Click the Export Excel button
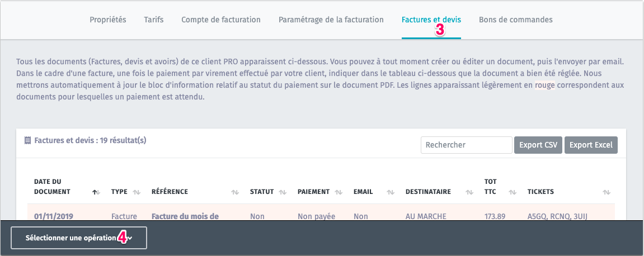The width and height of the screenshot is (644, 256). coord(591,145)
